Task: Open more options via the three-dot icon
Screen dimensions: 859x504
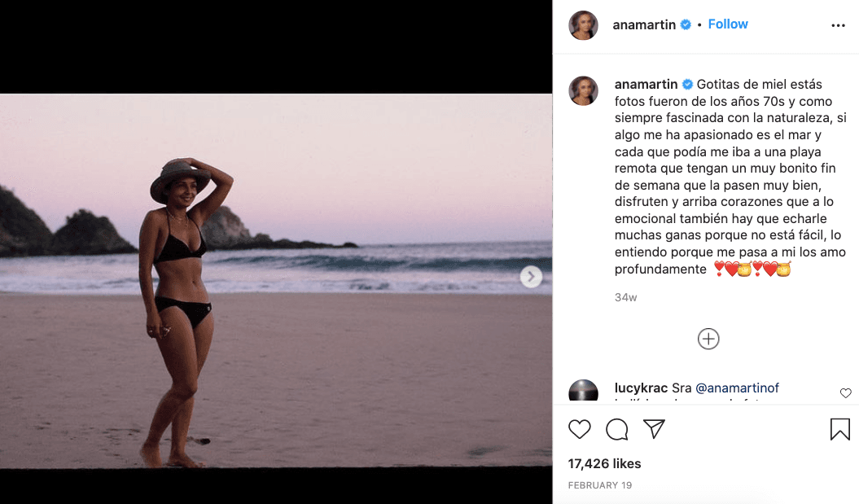Action: 838,24
